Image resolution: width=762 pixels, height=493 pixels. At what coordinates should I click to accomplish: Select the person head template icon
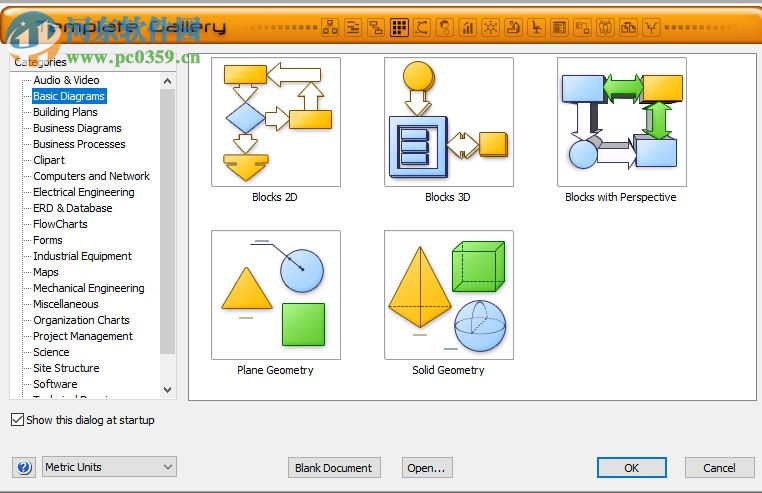[x=445, y=28]
